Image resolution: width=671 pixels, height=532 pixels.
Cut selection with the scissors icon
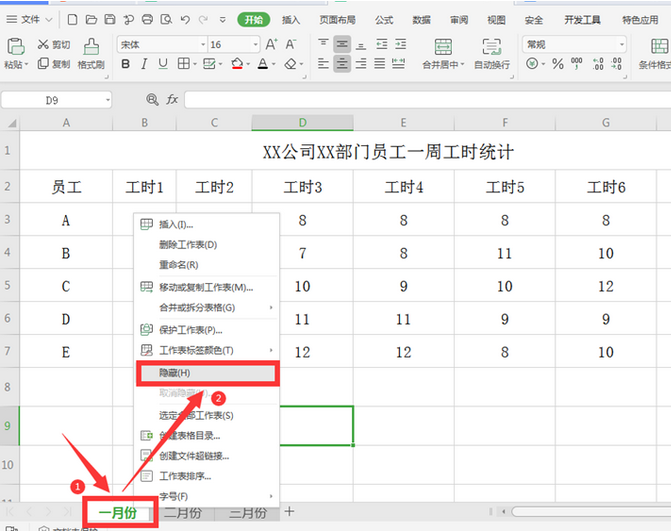click(43, 44)
